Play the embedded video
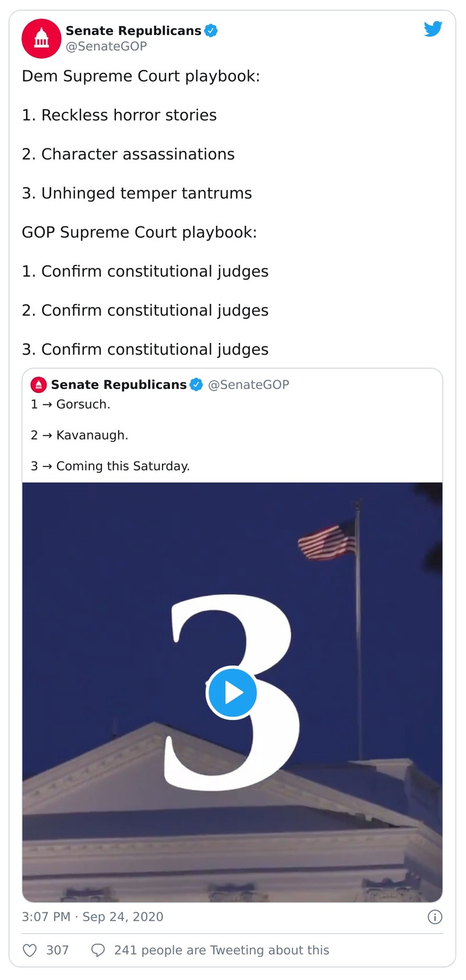This screenshot has width=466, height=980. click(x=232, y=692)
